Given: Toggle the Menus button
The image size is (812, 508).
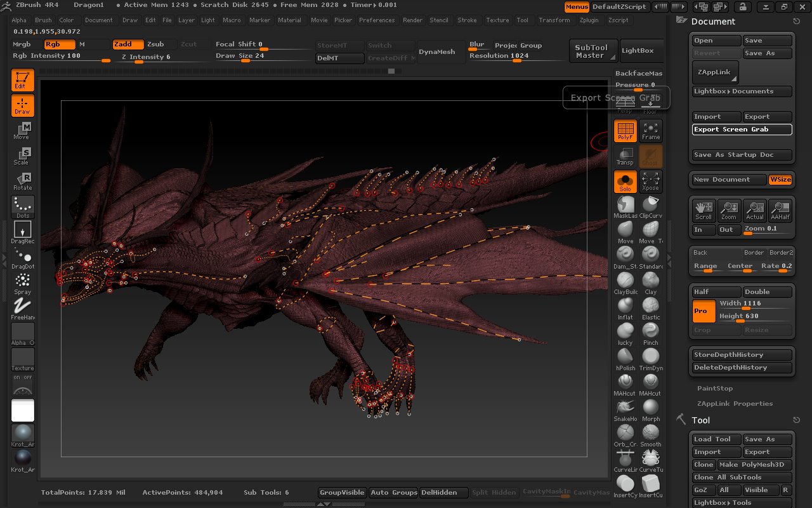Looking at the screenshot, I should (x=577, y=7).
